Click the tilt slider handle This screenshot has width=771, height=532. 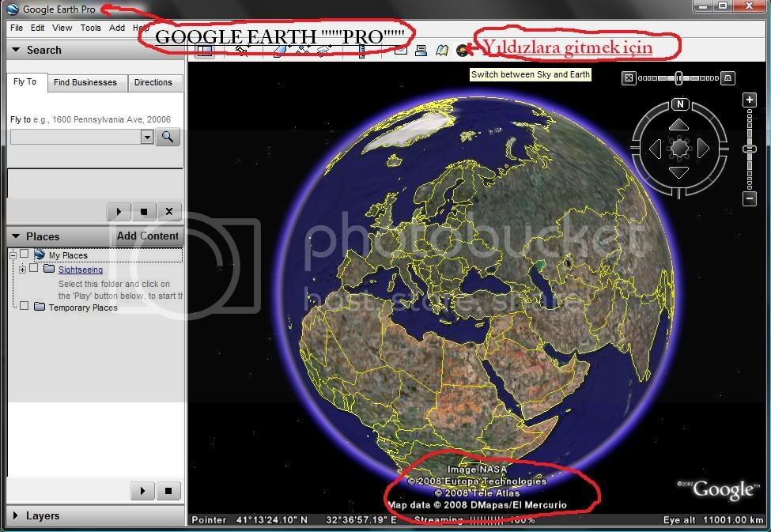click(x=678, y=78)
